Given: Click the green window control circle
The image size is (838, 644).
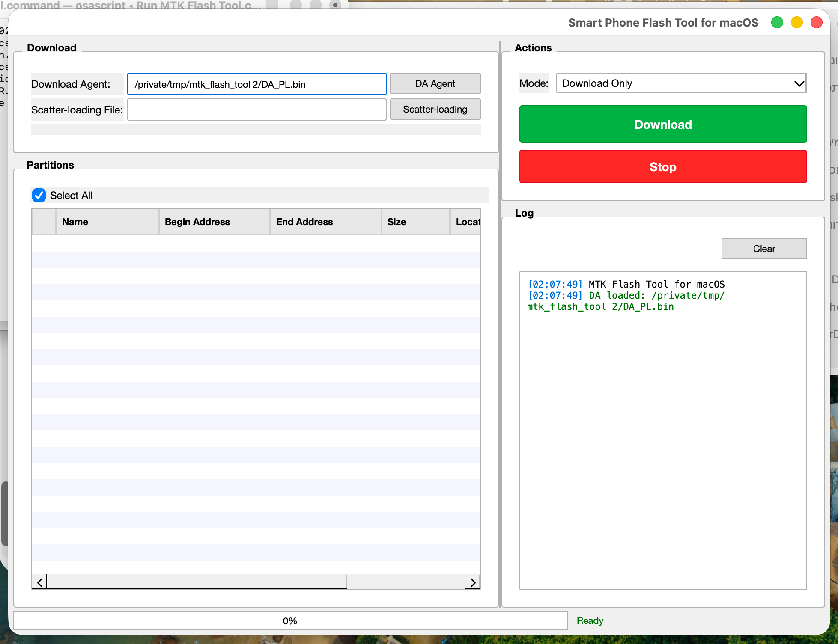Looking at the screenshot, I should point(777,22).
